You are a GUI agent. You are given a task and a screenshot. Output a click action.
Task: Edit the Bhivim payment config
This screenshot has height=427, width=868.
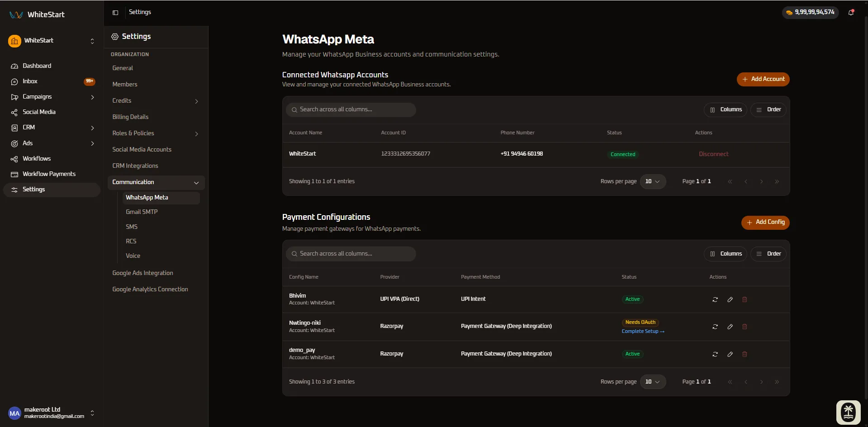pyautogui.click(x=730, y=299)
